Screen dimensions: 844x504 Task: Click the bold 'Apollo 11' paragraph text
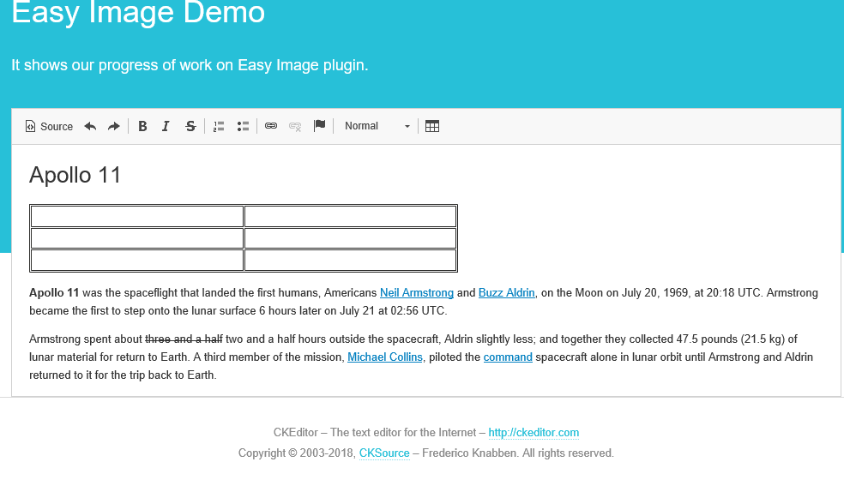[x=54, y=292]
